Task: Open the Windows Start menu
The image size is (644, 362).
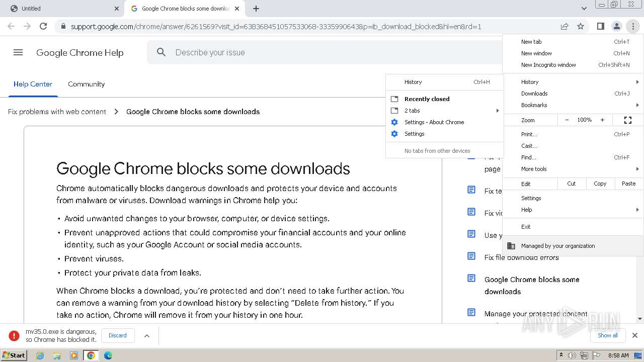Action: point(14,355)
